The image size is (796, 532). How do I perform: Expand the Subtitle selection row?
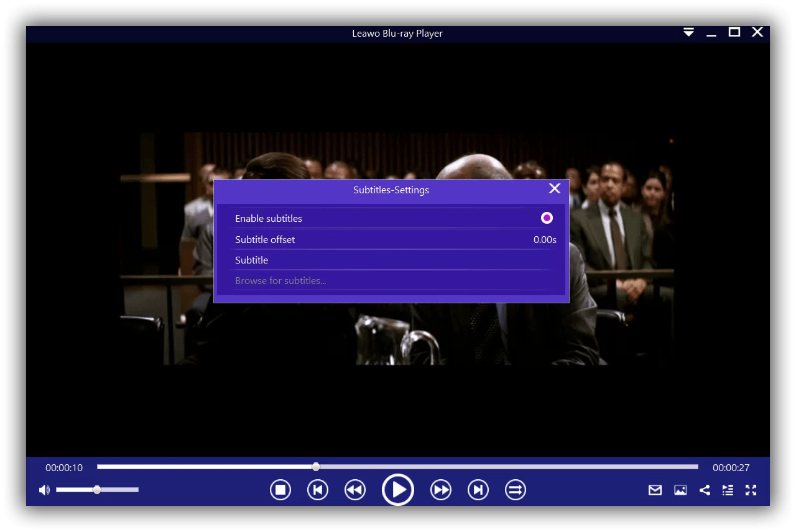tap(391, 260)
